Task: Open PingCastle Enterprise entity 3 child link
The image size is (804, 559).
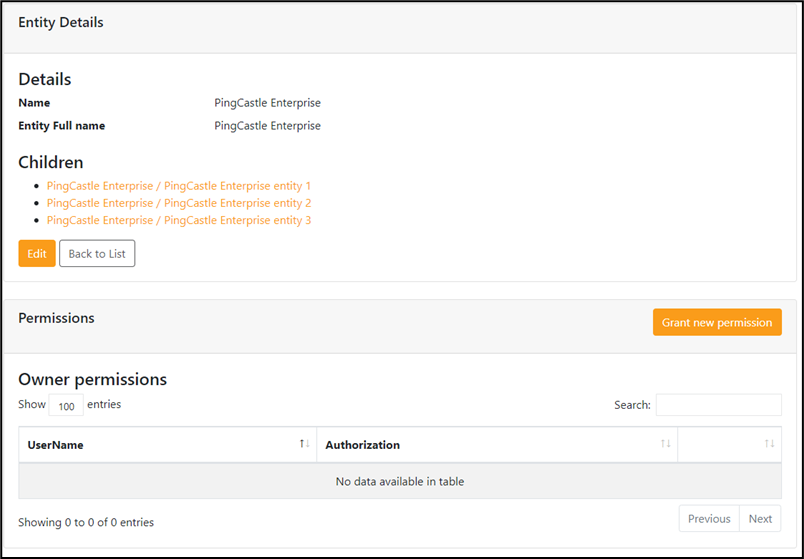Action: coord(179,220)
